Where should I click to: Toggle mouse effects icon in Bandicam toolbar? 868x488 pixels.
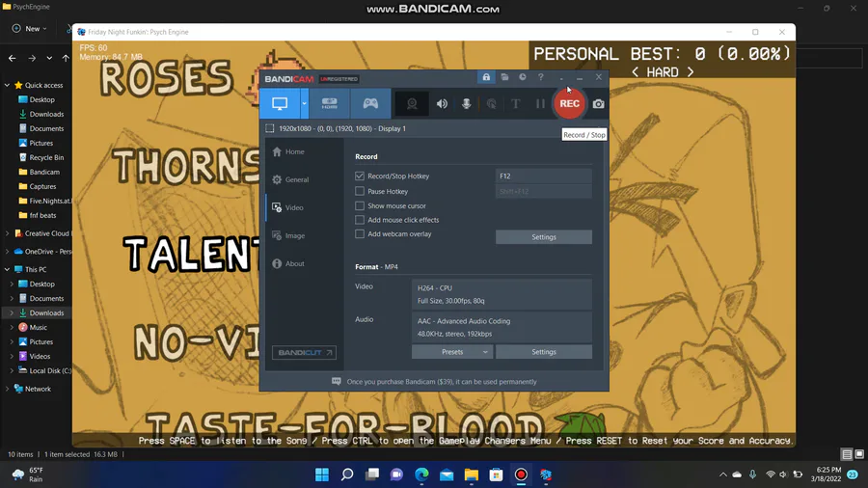491,103
